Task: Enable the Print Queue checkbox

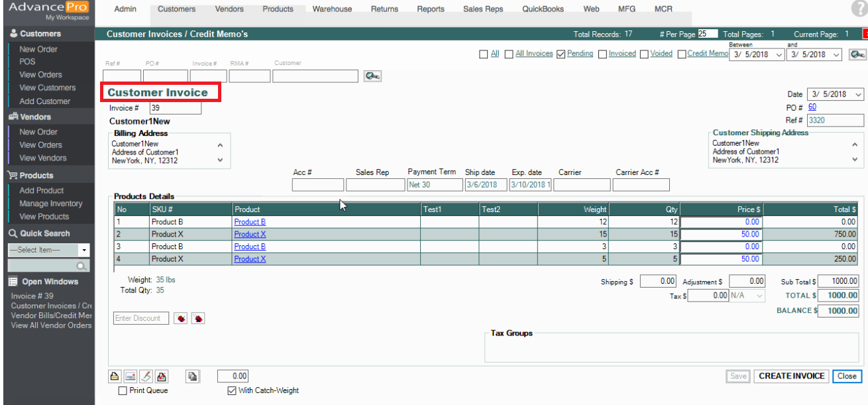Action: coord(123,391)
